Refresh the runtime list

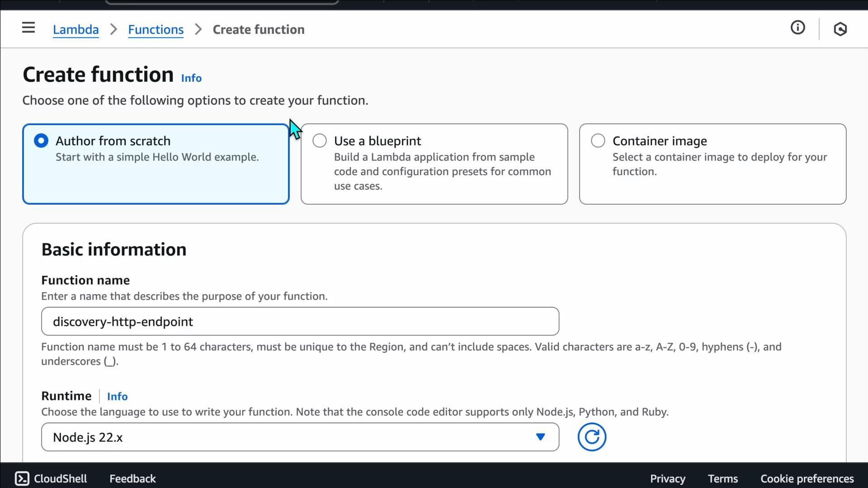(x=592, y=437)
